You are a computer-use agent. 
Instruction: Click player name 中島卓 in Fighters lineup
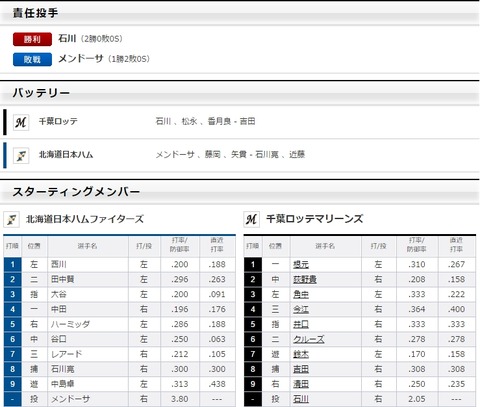(62, 384)
